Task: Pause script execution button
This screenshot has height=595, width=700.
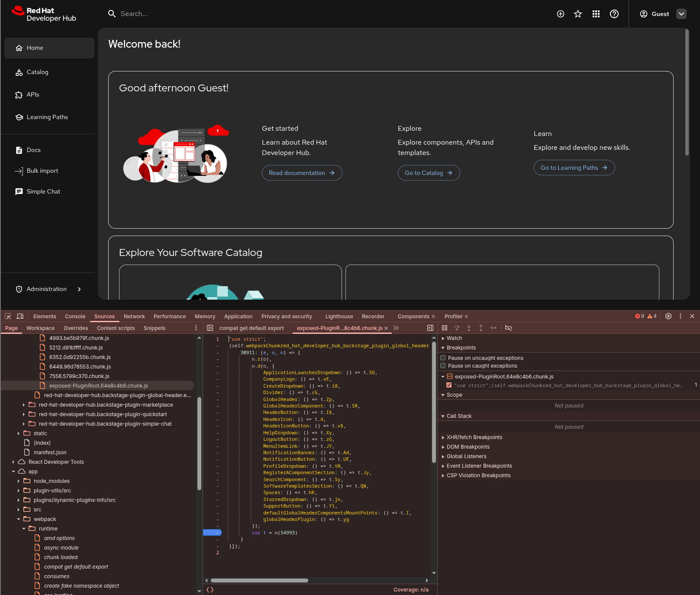Action: coord(445,328)
